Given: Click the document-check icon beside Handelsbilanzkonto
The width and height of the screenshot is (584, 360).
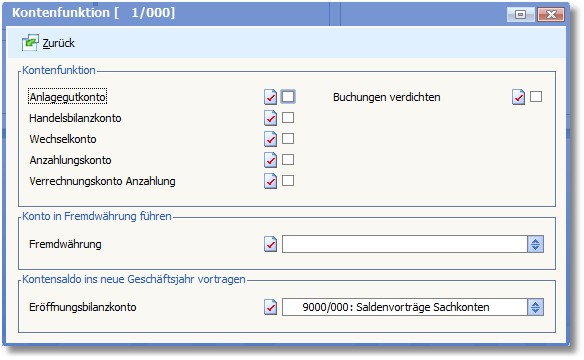Looking at the screenshot, I should 270,118.
